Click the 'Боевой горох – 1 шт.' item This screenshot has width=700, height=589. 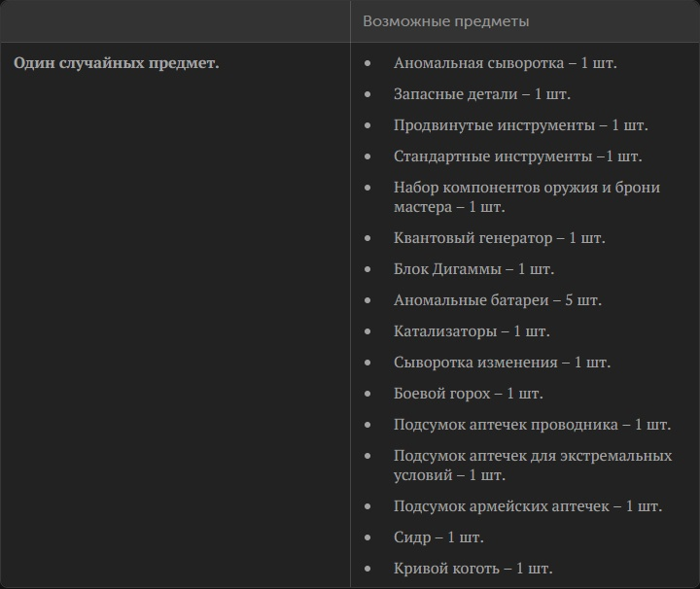pyautogui.click(x=468, y=394)
